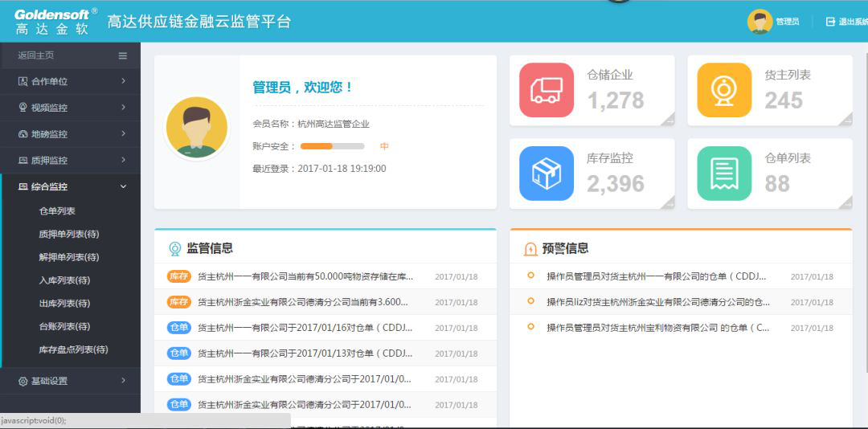The height and width of the screenshot is (429, 868).
Task: Click the blue box 库存监控 icon
Action: coord(547,174)
